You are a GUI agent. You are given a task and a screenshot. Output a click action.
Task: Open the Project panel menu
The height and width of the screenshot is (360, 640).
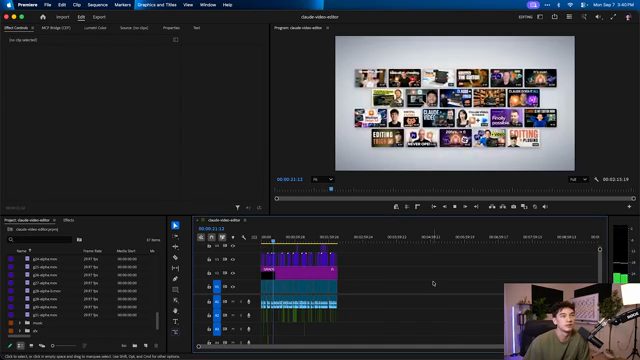(54, 220)
